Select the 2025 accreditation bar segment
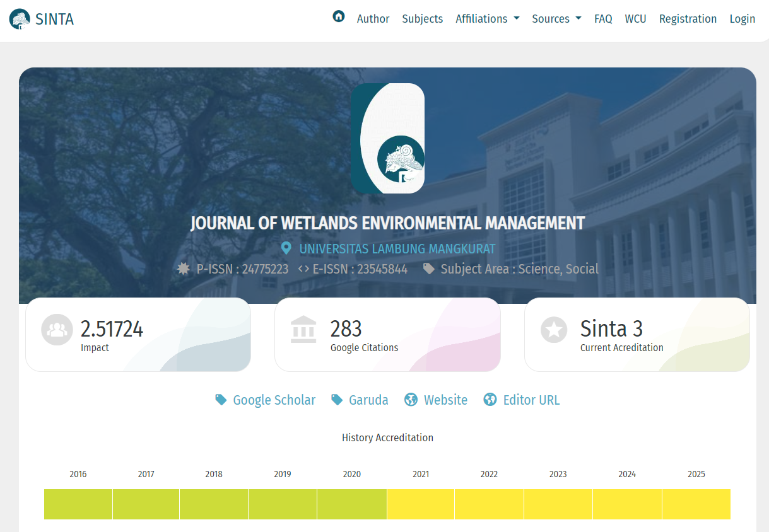Screen dimensions: 769x532 click(x=696, y=504)
